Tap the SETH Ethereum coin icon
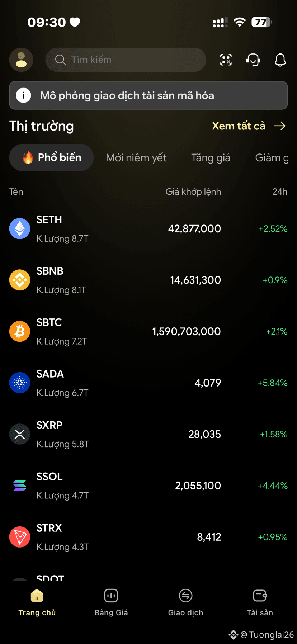 point(20,228)
